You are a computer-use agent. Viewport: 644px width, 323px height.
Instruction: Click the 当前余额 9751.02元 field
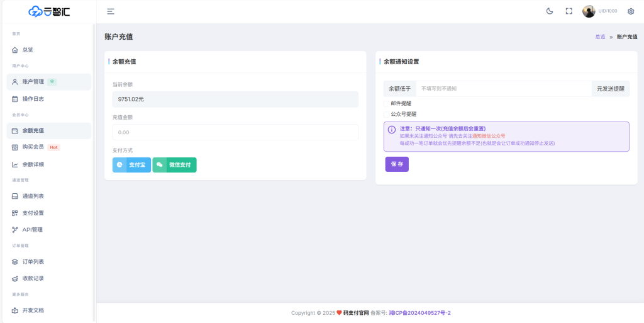pyautogui.click(x=235, y=99)
